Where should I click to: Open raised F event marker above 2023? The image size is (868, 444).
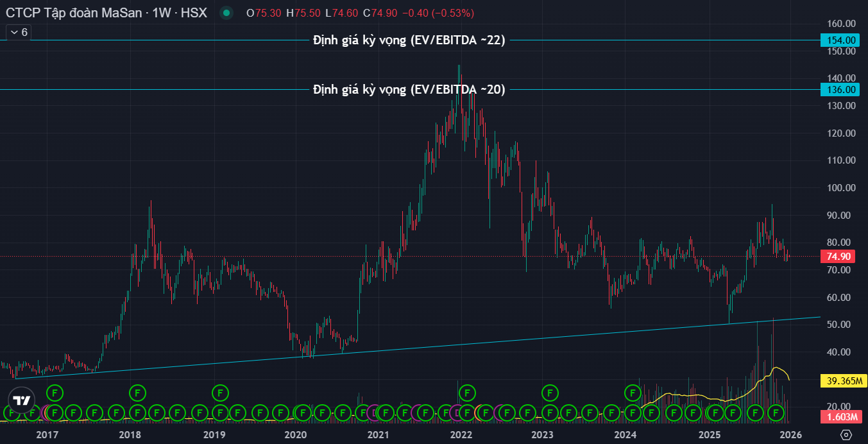tap(550, 391)
